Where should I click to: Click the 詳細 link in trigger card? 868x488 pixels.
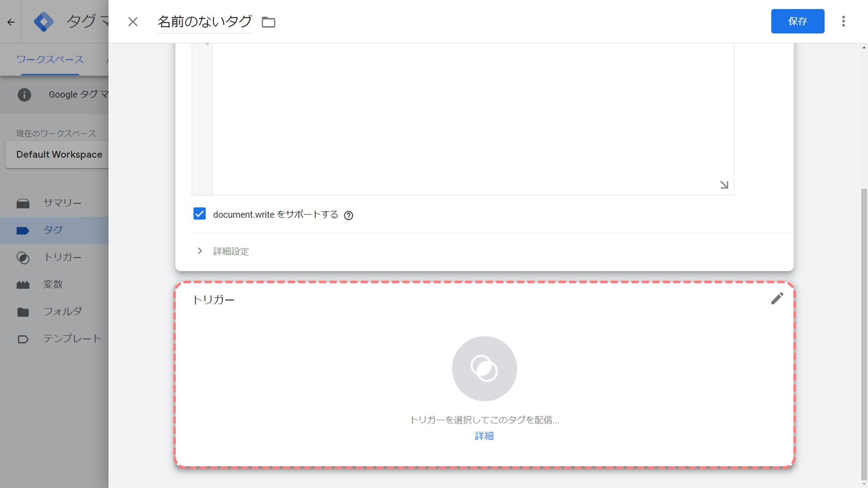tap(484, 436)
